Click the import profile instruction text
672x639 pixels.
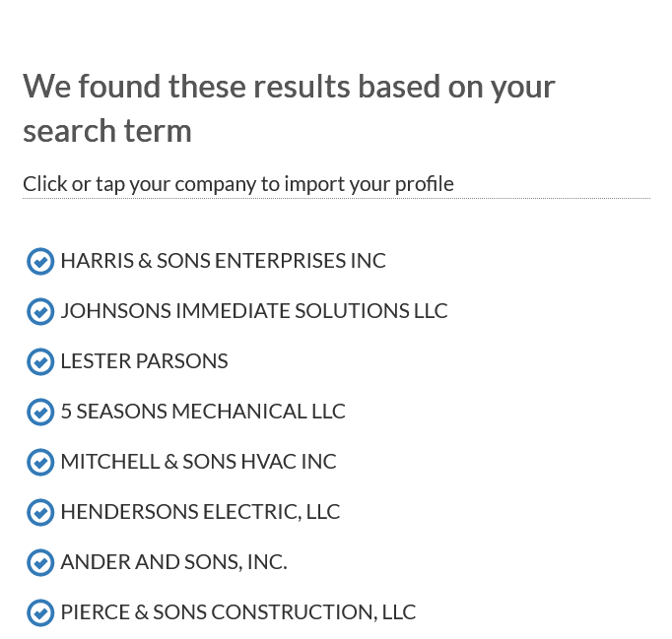click(237, 184)
